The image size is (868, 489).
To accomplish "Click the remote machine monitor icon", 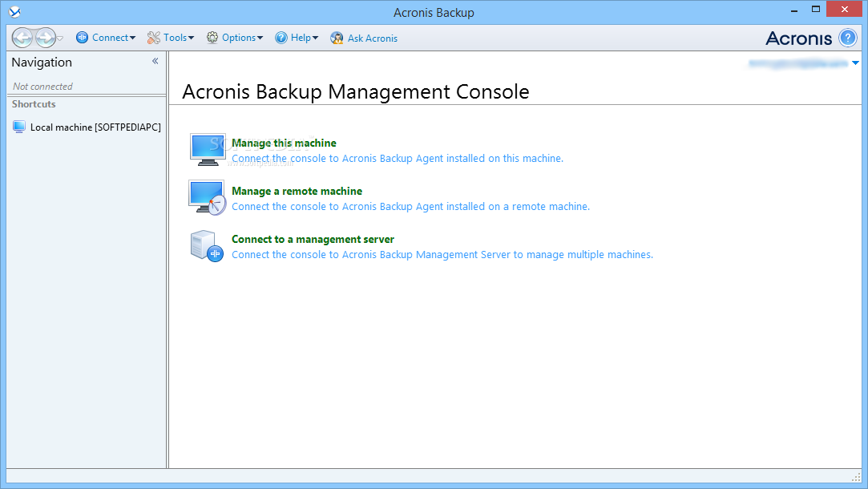I will 208,197.
